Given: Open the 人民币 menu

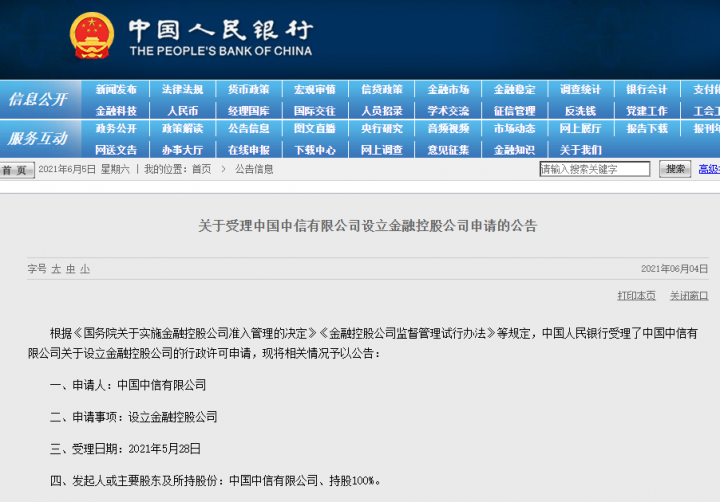Looking at the screenshot, I should 182,111.
